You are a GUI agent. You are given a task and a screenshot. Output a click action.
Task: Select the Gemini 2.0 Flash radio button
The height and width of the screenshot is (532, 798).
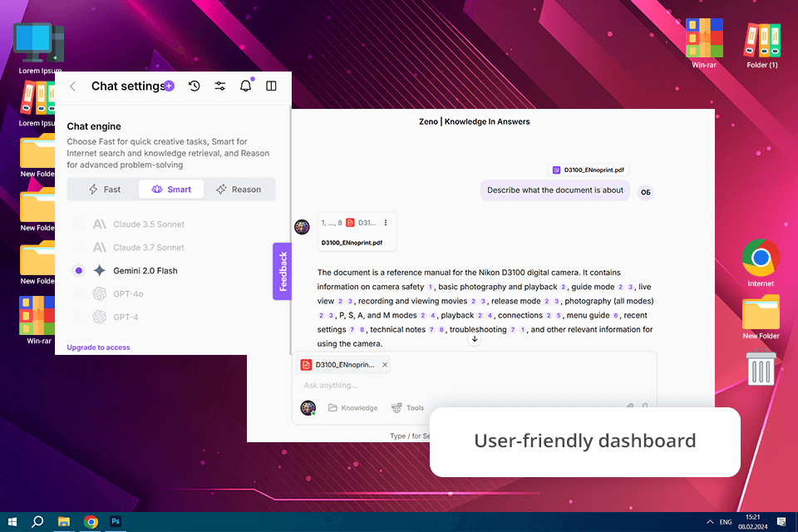[x=78, y=271]
